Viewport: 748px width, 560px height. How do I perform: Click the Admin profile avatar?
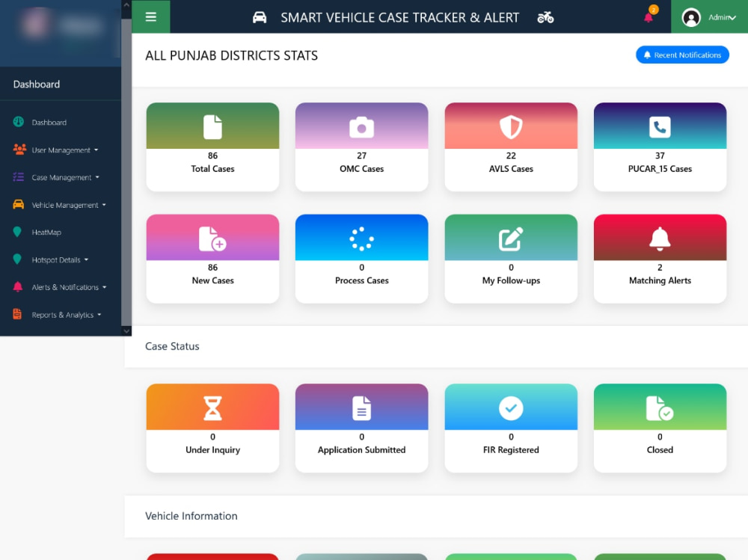point(690,18)
